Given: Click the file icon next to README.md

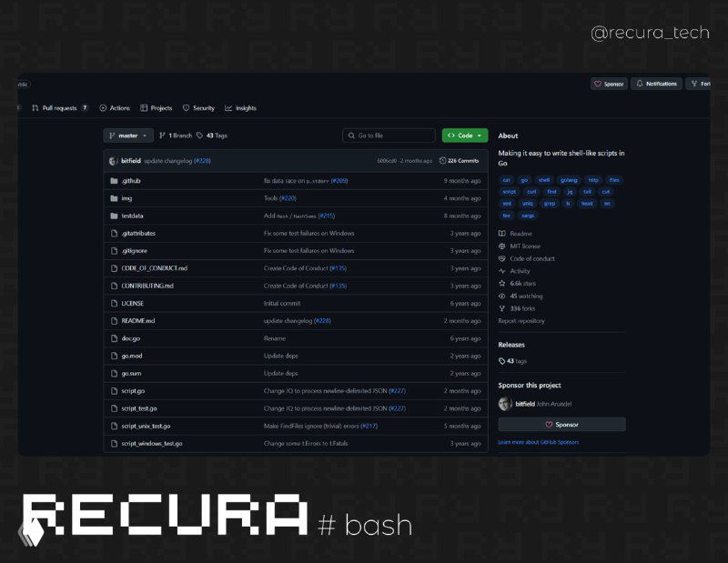Looking at the screenshot, I should click(x=114, y=320).
